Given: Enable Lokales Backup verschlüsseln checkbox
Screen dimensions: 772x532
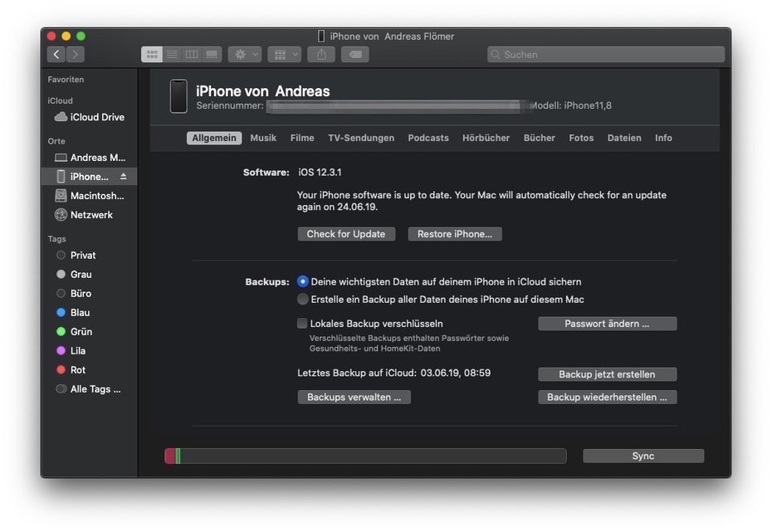Looking at the screenshot, I should pos(302,324).
